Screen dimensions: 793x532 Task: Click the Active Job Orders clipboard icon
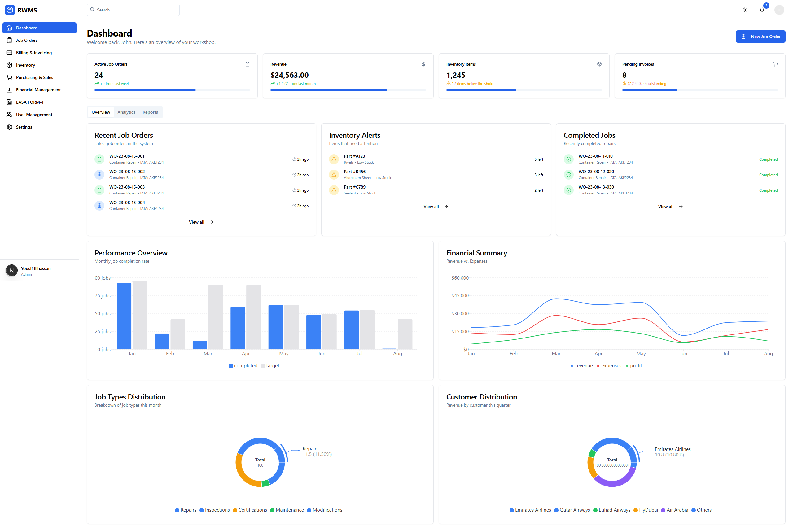[248, 64]
